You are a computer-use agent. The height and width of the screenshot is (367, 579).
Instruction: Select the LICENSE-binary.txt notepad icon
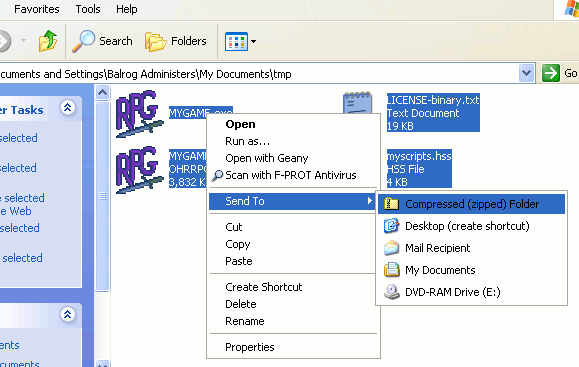click(357, 103)
